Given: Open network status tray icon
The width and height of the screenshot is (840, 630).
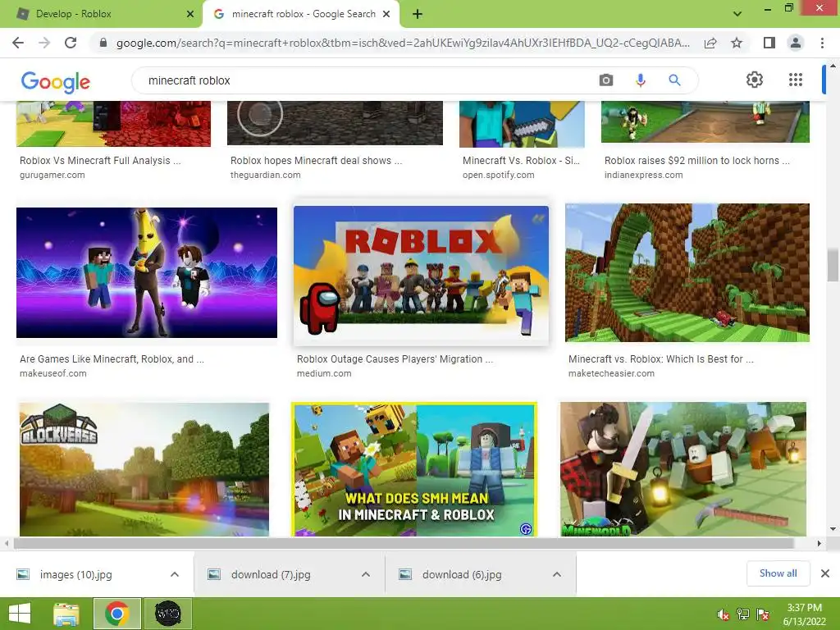Looking at the screenshot, I should [x=743, y=614].
